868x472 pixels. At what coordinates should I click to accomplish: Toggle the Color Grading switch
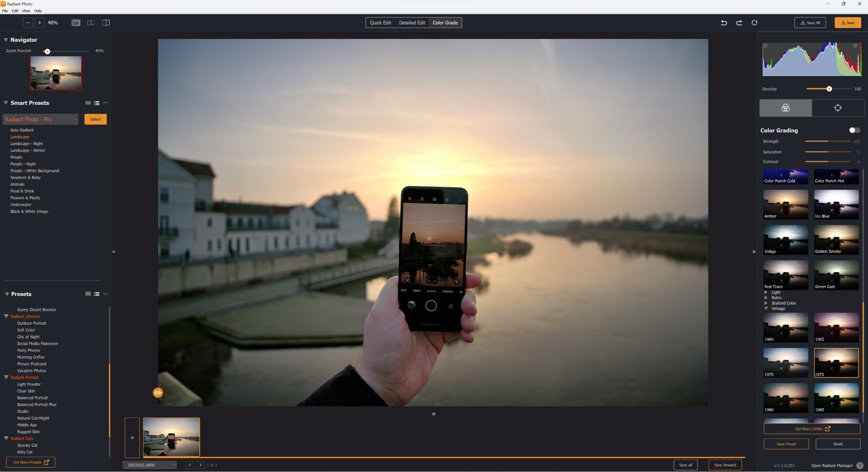tap(854, 130)
